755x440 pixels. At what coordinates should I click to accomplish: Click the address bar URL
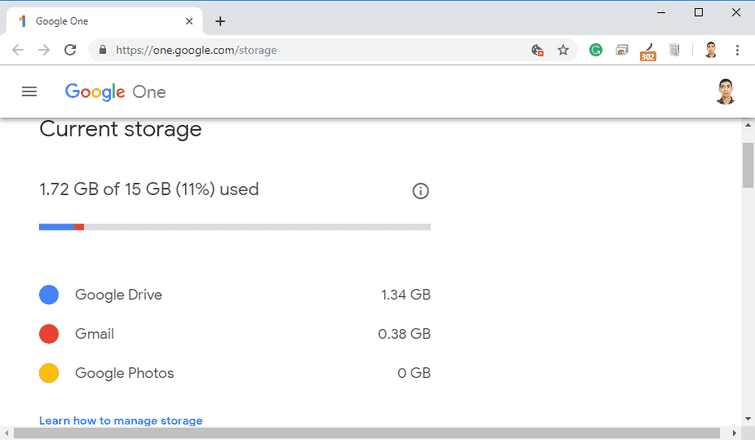[x=196, y=50]
